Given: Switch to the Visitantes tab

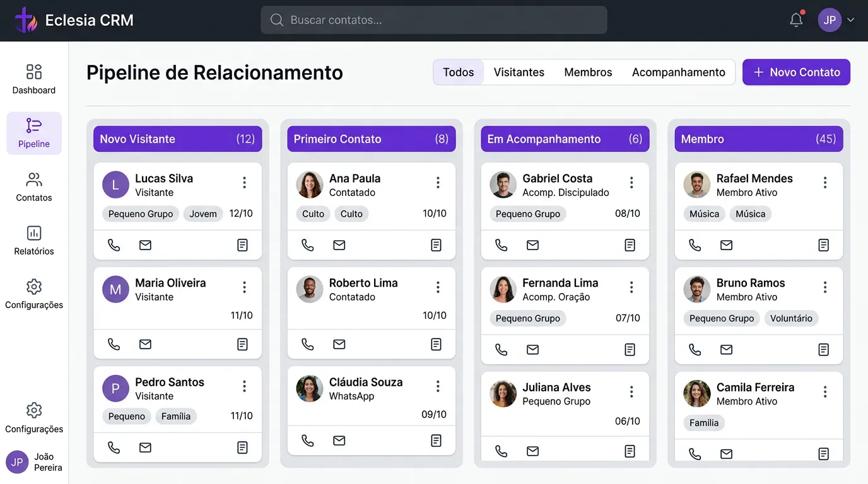Looking at the screenshot, I should pyautogui.click(x=519, y=72).
